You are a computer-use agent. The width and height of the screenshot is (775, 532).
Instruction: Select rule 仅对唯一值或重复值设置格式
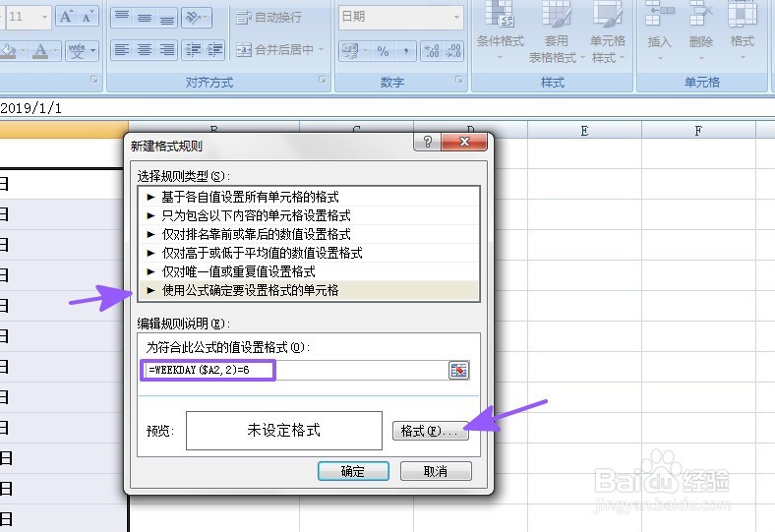(310, 271)
